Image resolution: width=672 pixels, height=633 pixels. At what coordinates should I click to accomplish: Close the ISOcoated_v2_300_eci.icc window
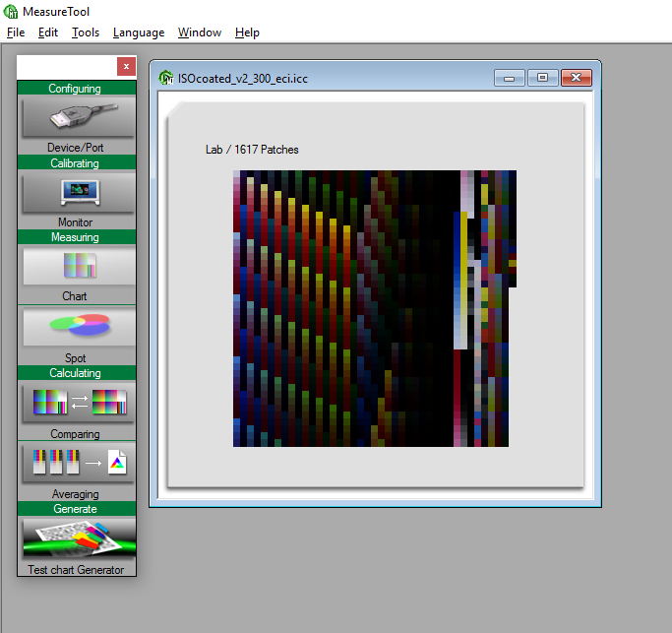pos(577,78)
